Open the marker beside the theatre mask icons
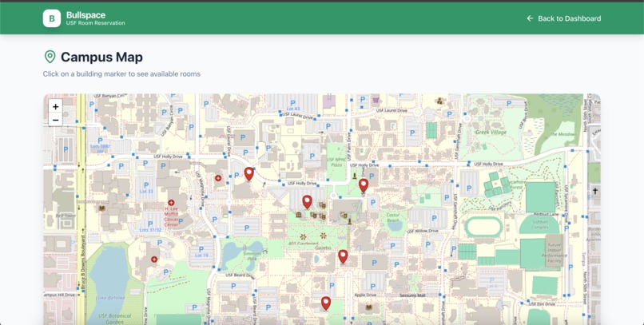 coord(307,202)
